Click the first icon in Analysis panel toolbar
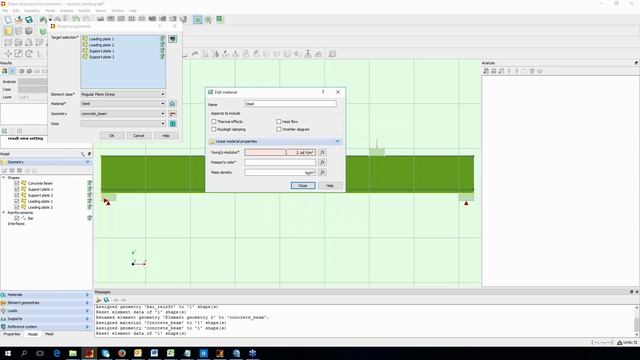Screen dimensions: 640x360 tap(486, 71)
